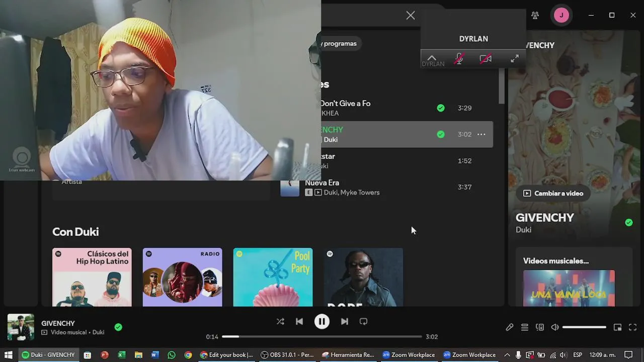Open Friend Activity people icon
644x362 pixels.
click(x=535, y=15)
